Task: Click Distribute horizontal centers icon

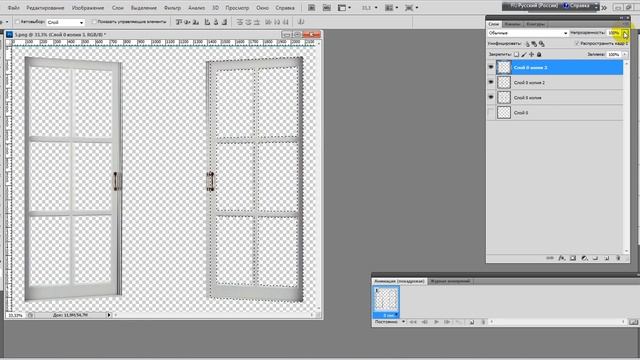Action: [277, 22]
